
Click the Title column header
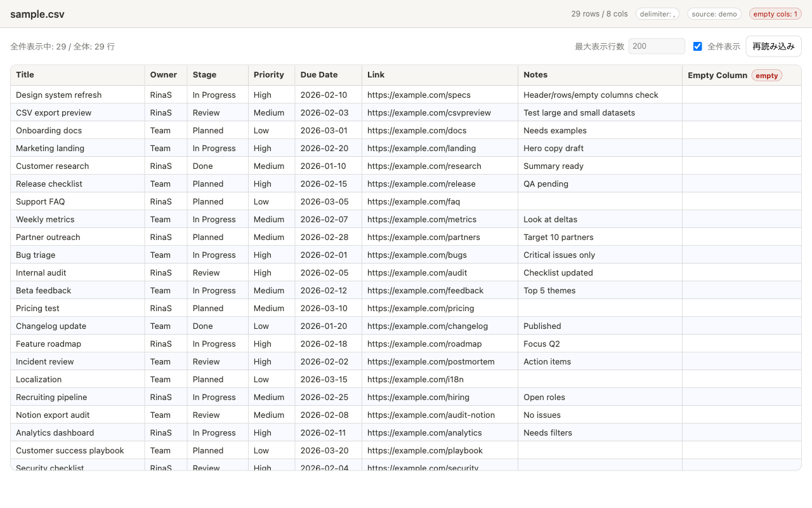point(25,75)
